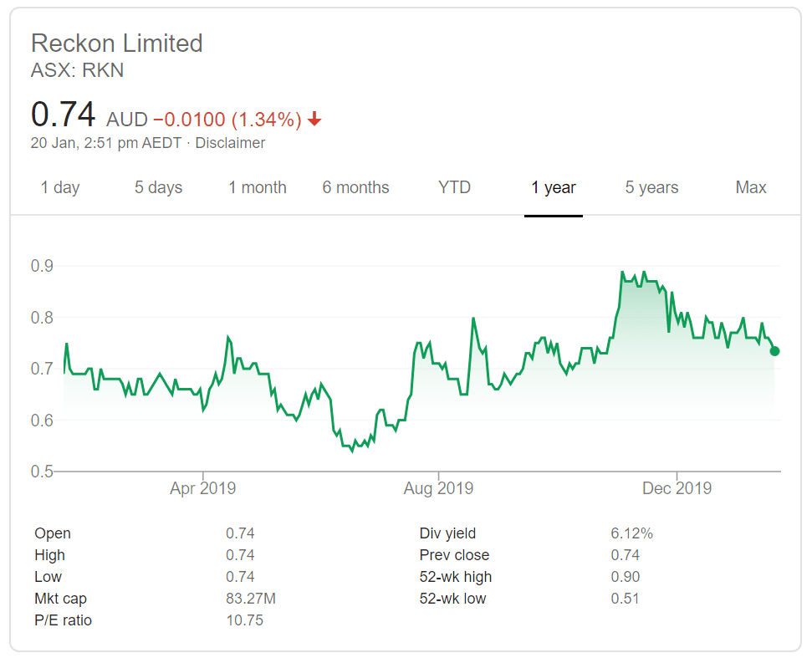Click the P/E ratio value 10.75
Image resolution: width=812 pixels, height=663 pixels.
(244, 620)
